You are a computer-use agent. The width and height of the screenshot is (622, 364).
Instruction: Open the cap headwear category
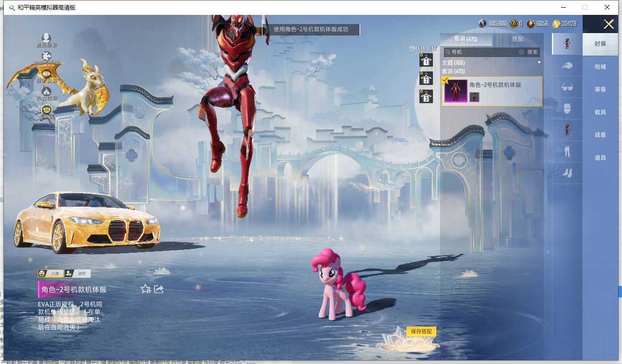567,65
